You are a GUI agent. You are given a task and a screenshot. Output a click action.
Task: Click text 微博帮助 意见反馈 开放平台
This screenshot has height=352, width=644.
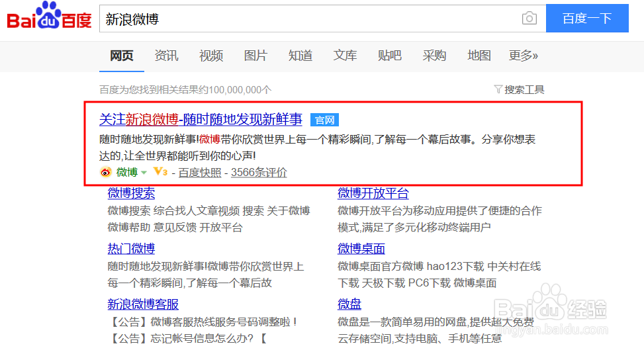(x=175, y=227)
